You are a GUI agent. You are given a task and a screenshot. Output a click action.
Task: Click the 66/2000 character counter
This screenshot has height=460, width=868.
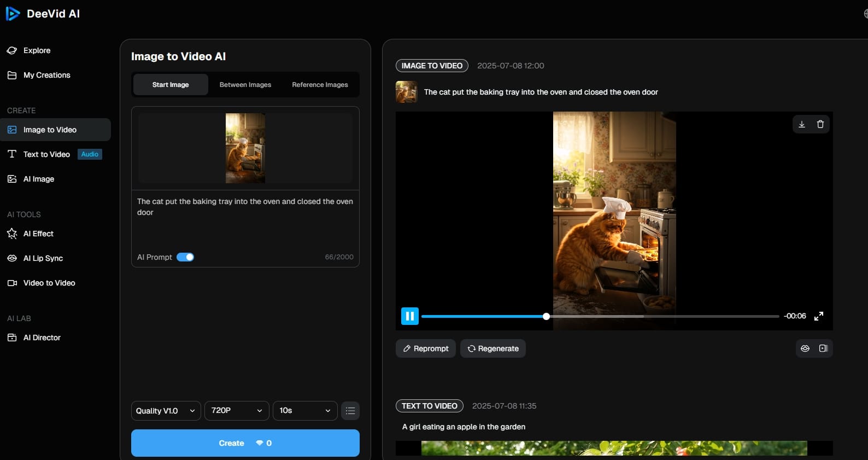coord(339,257)
